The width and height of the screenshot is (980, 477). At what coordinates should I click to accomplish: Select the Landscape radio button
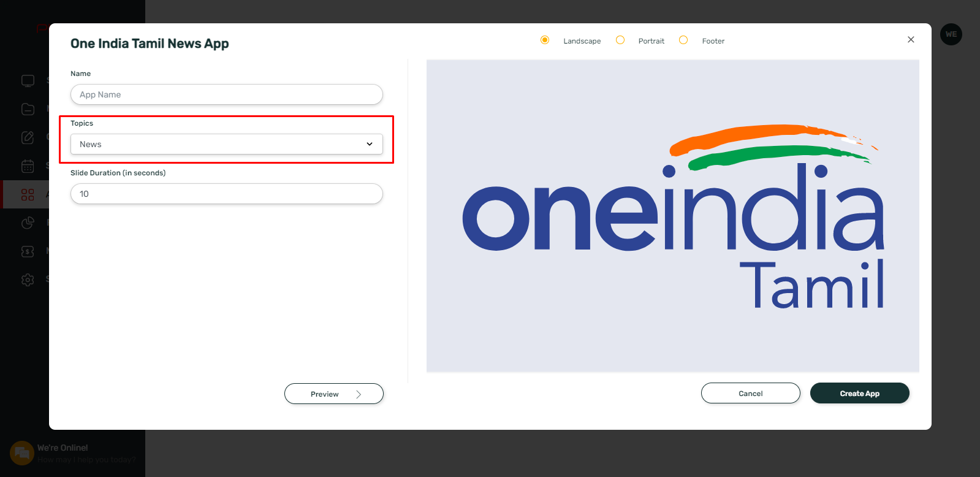(x=545, y=40)
